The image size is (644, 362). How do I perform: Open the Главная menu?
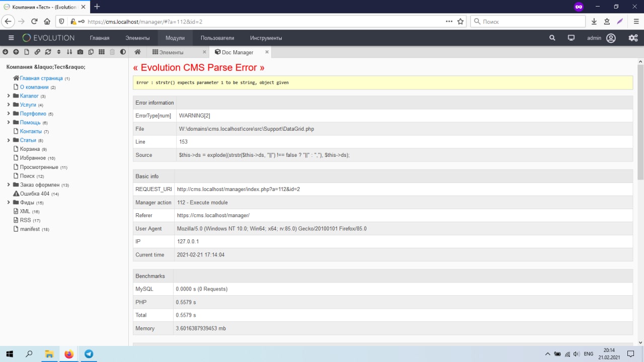pos(100,38)
